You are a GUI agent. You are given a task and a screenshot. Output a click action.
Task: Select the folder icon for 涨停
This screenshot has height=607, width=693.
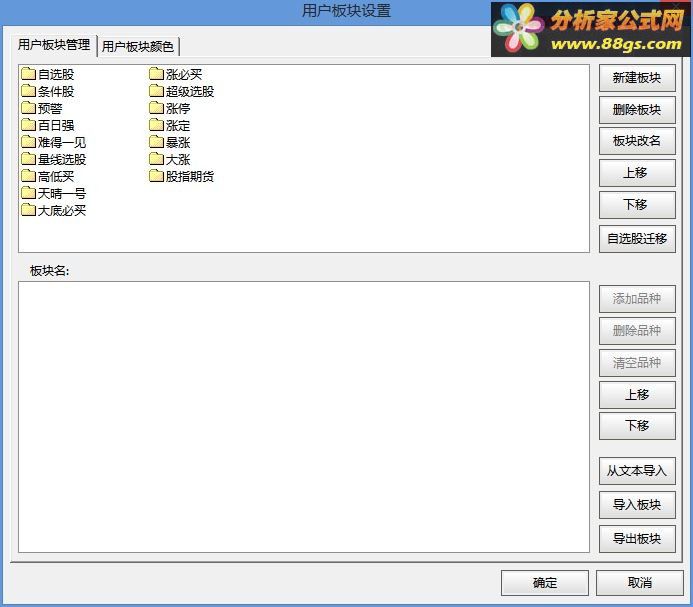click(x=156, y=108)
